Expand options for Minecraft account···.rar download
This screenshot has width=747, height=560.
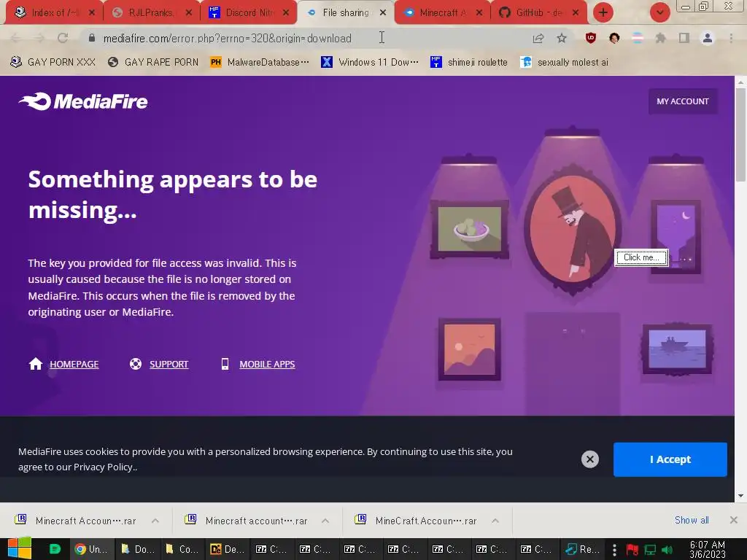pyautogui.click(x=325, y=521)
